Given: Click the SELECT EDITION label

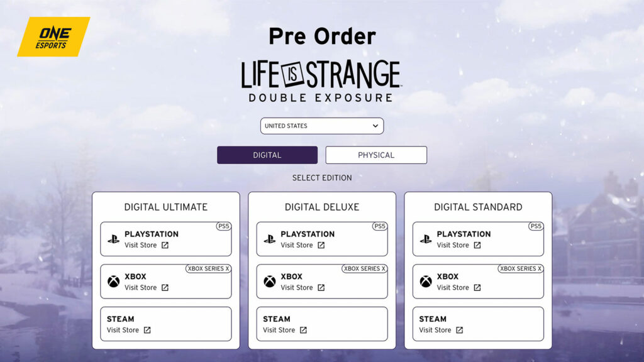Looking at the screenshot, I should tap(321, 178).
